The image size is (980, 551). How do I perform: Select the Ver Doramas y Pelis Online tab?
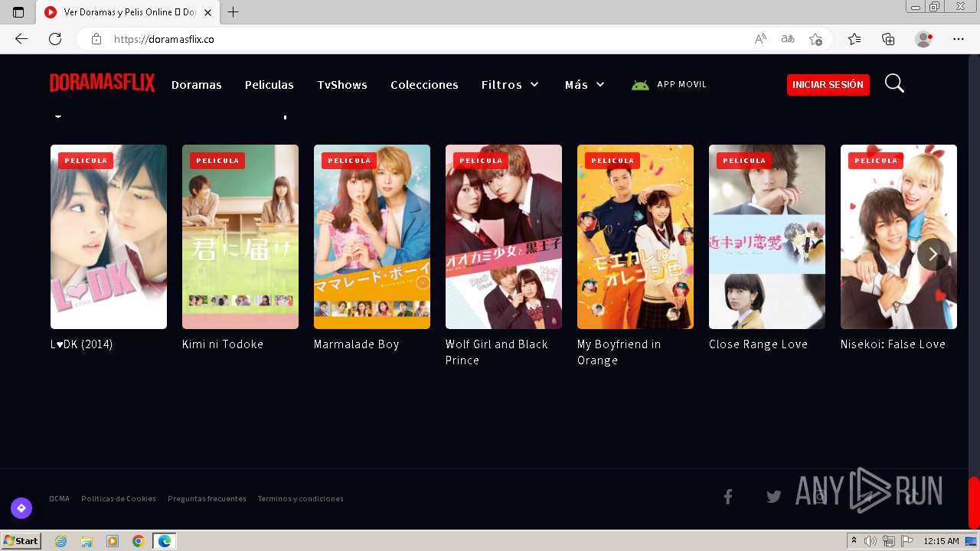point(128,12)
